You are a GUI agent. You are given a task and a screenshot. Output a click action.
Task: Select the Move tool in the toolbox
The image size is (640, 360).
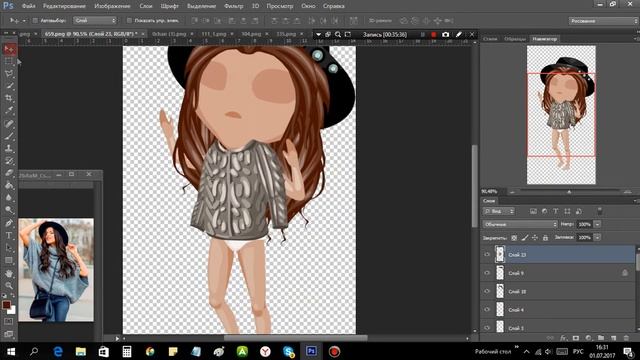9,49
